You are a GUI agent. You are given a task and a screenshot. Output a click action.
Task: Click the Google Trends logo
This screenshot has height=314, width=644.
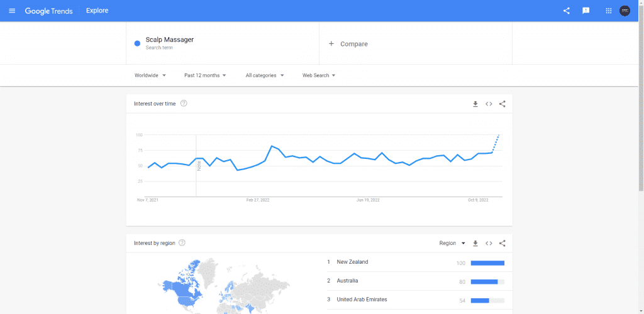(x=49, y=11)
